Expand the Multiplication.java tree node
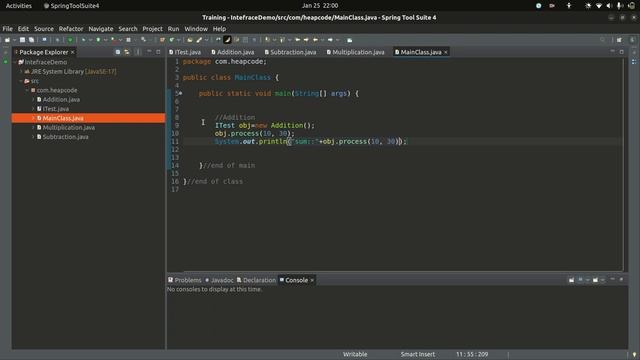640x360 pixels. click(x=33, y=127)
